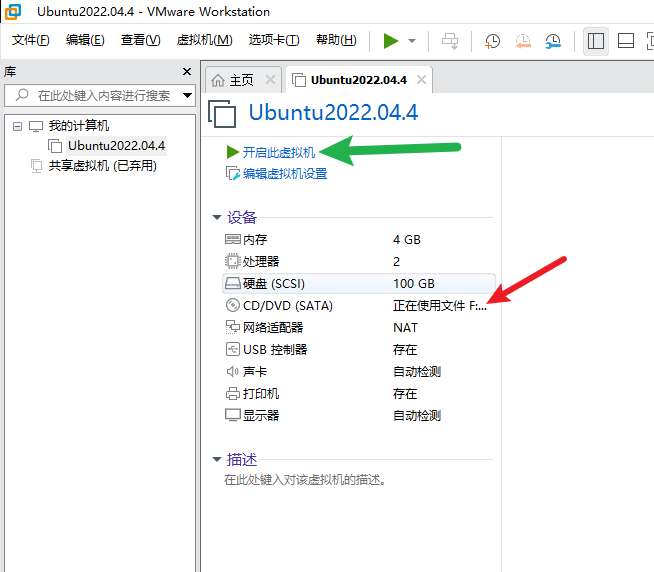
Task: Click 开启此虚拟机 link
Action: click(x=279, y=152)
